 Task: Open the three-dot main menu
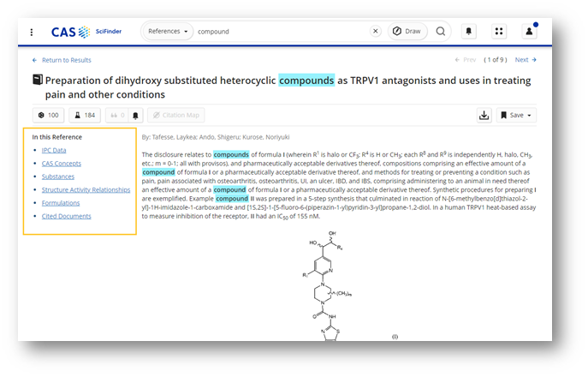click(x=32, y=32)
